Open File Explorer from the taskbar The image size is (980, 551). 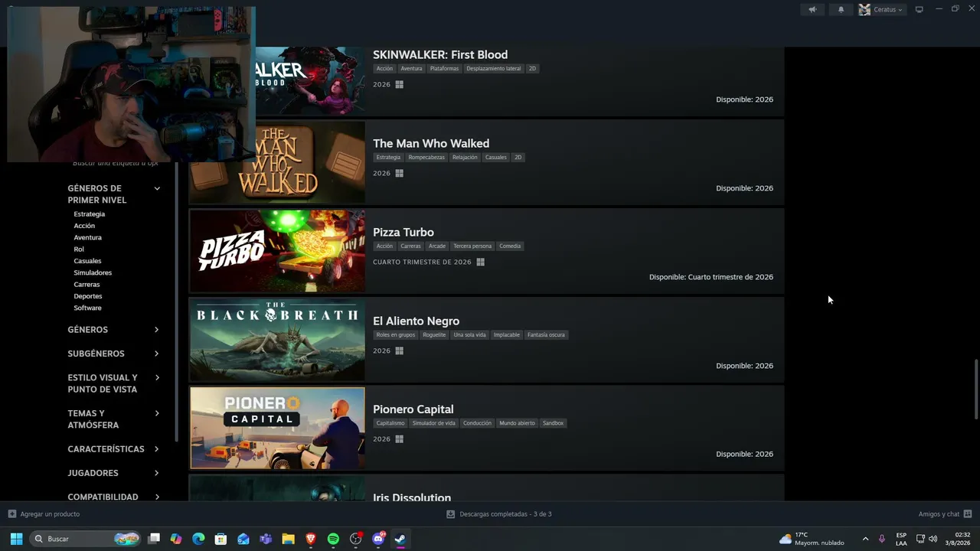(288, 539)
